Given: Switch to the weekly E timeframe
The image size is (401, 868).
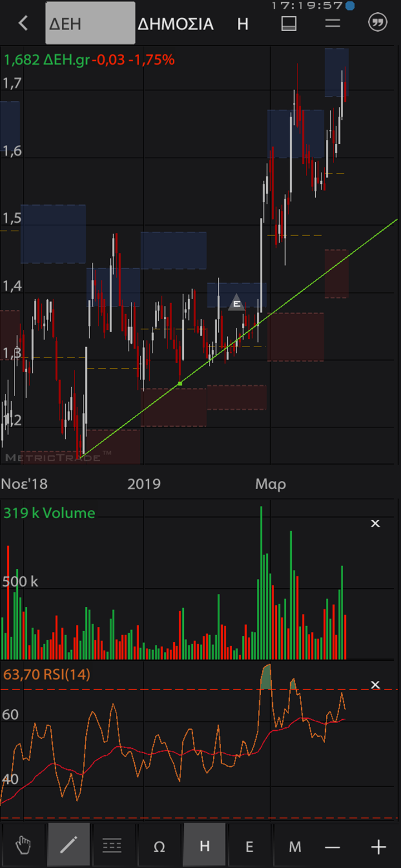Looking at the screenshot, I should coord(250,847).
